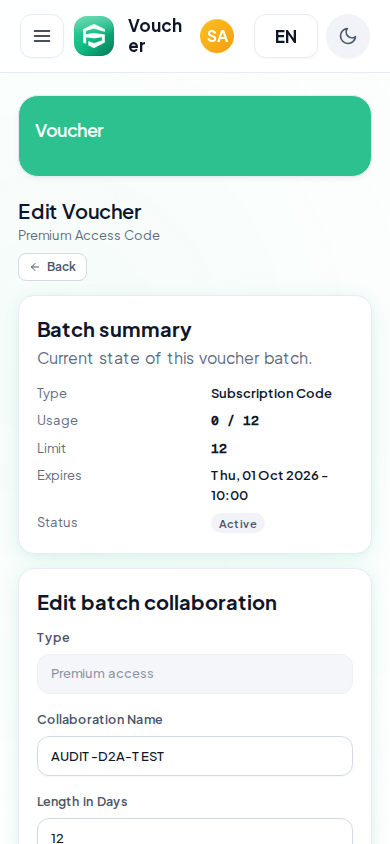Screen dimensions: 390x844
Task: Click the Voucher header title text
Action: pos(155,36)
